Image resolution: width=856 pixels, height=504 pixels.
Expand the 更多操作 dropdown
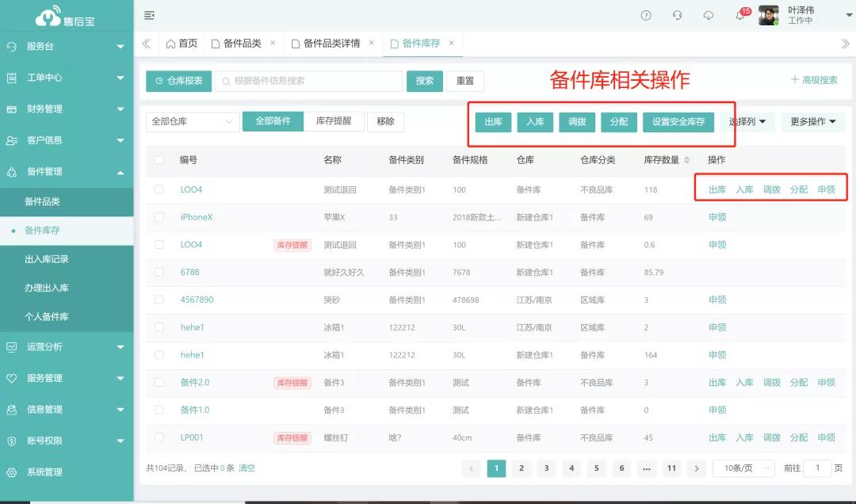pos(813,122)
